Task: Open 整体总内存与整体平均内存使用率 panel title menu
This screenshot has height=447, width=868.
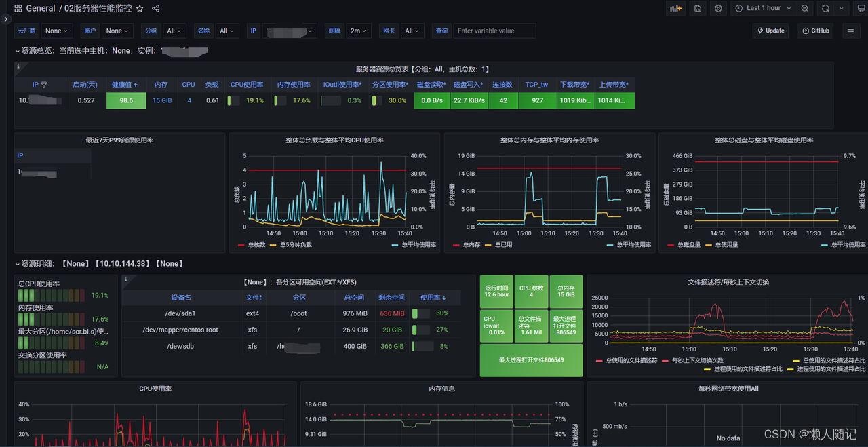Action: (549, 140)
